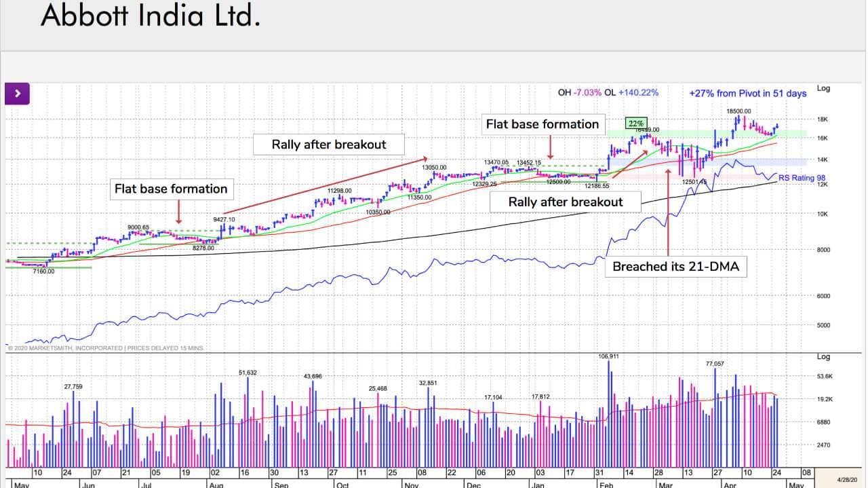Select the 13452.15 price label
This screenshot has height=488, width=868.
click(529, 163)
